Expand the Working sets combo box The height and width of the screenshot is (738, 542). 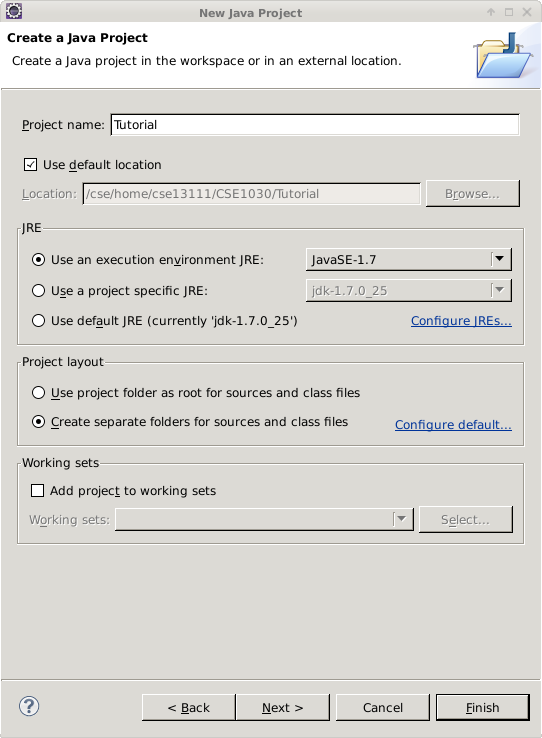click(x=264, y=519)
